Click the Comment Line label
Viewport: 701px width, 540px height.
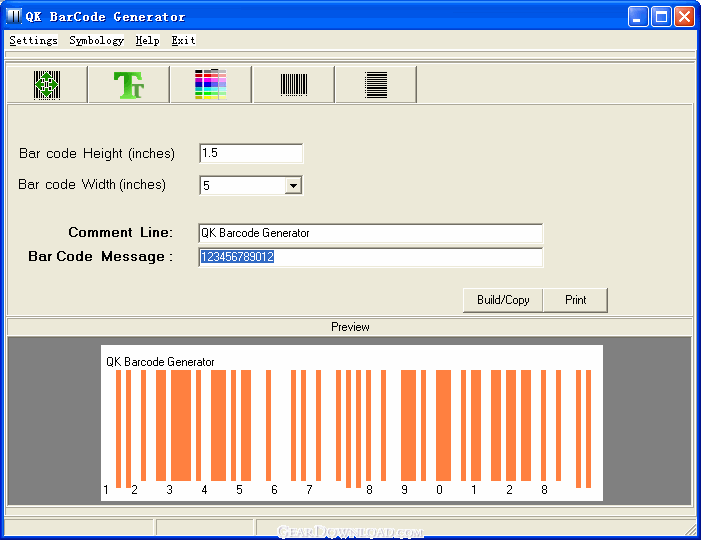120,232
